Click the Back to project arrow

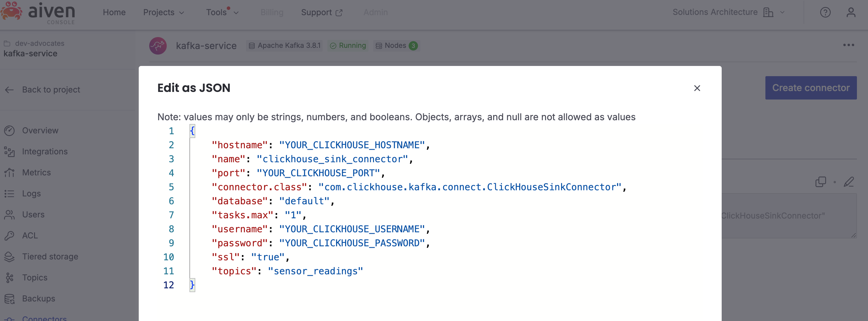click(9, 90)
